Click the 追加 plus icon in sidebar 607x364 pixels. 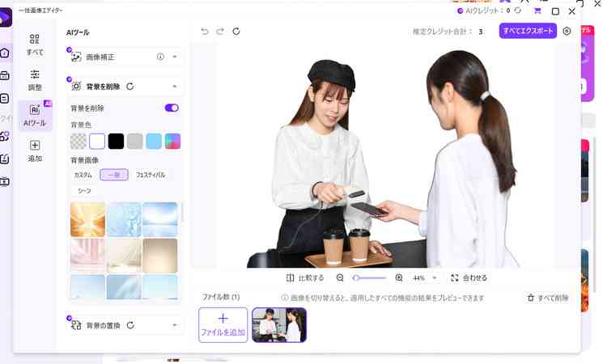(35, 145)
